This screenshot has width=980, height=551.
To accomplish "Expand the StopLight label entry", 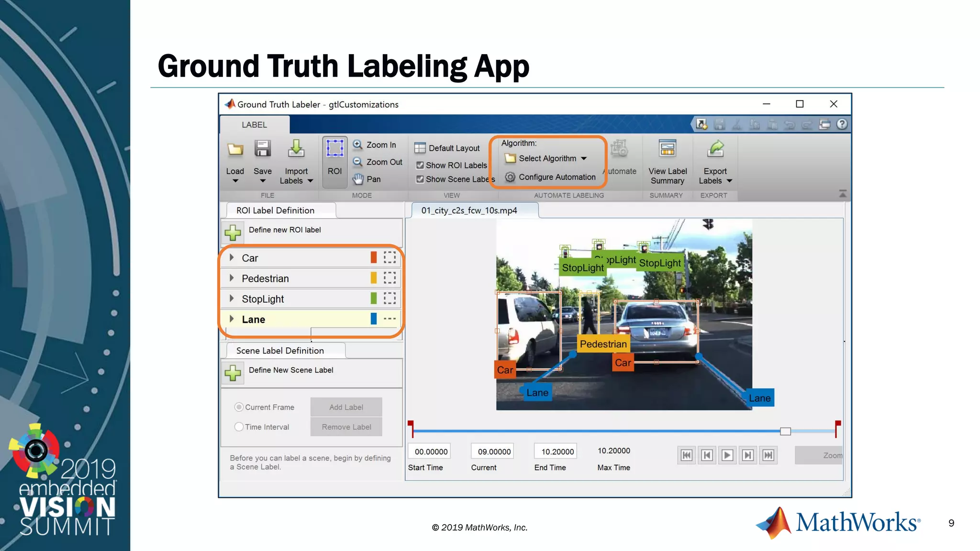I will [x=232, y=299].
